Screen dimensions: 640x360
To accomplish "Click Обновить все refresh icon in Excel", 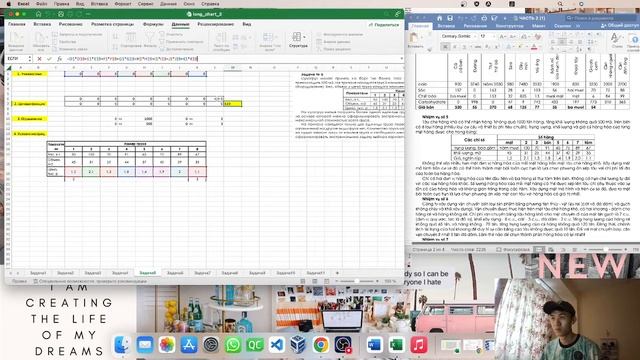I will click(x=41, y=40).
